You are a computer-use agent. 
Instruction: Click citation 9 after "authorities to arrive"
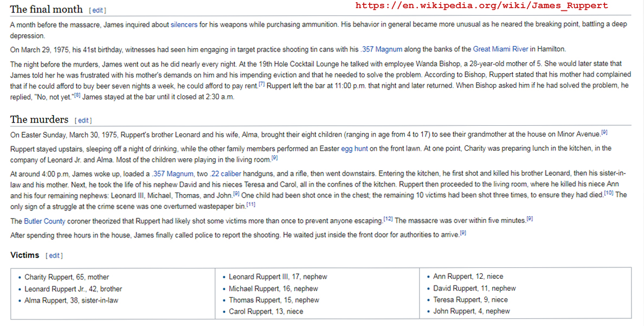pos(463,233)
